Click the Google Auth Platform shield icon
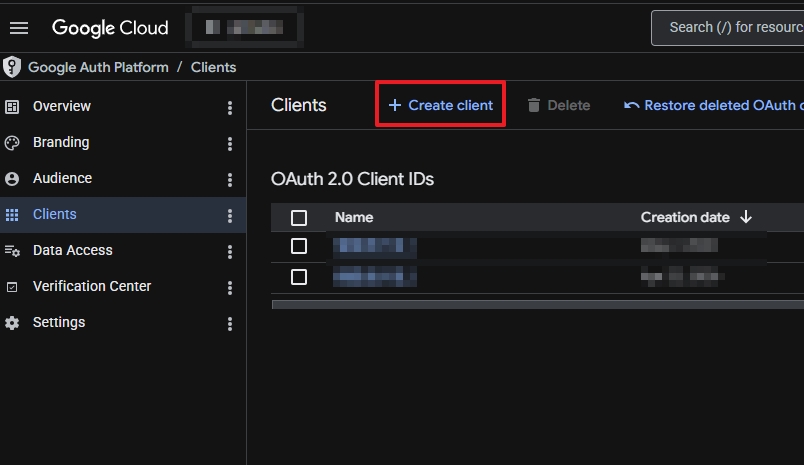 click(x=12, y=67)
